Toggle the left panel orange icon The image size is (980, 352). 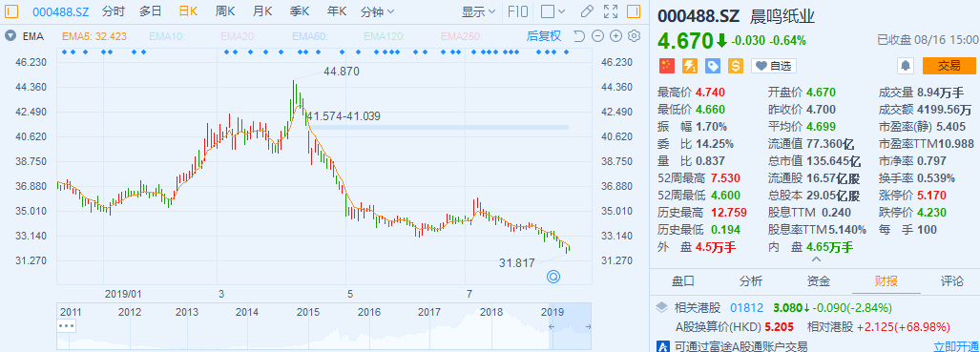tap(11, 11)
